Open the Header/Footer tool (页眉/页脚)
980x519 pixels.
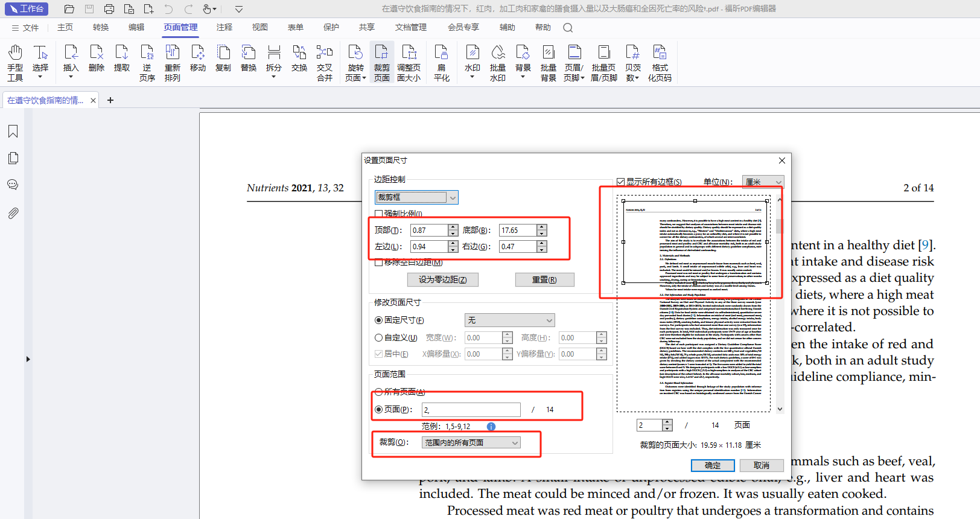point(574,62)
